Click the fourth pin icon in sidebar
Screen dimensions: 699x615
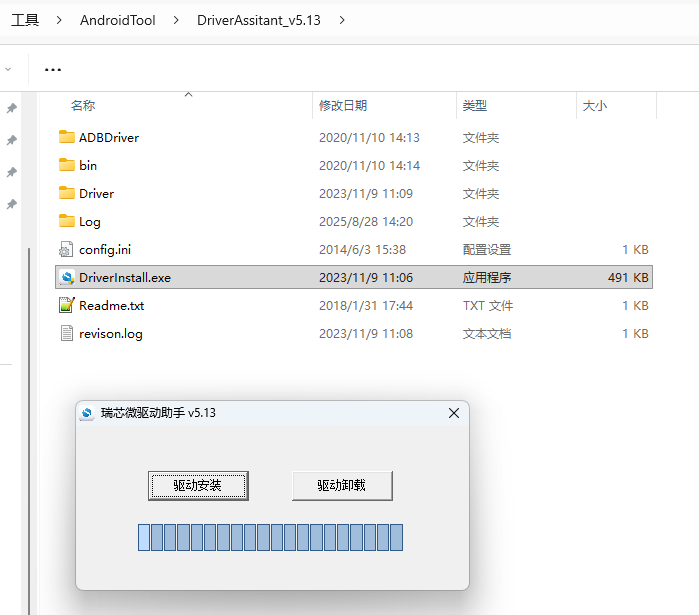pos(12,204)
